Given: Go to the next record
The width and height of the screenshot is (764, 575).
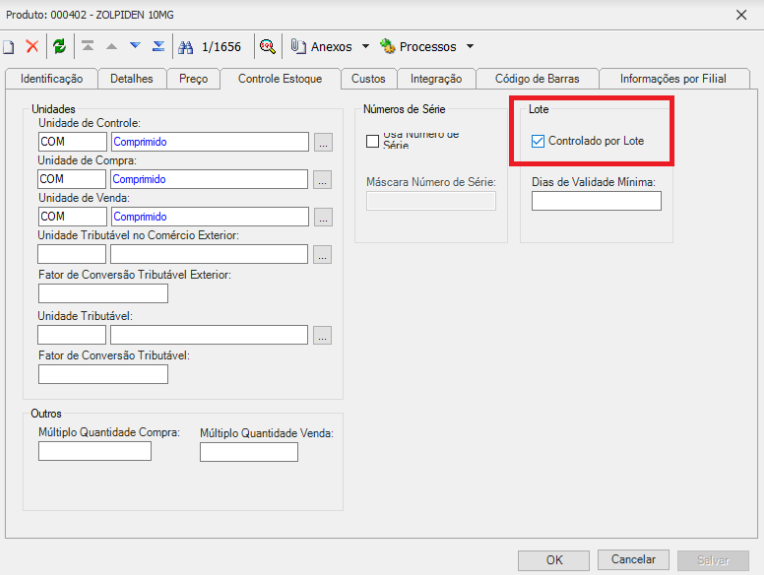Looking at the screenshot, I should (x=135, y=46).
